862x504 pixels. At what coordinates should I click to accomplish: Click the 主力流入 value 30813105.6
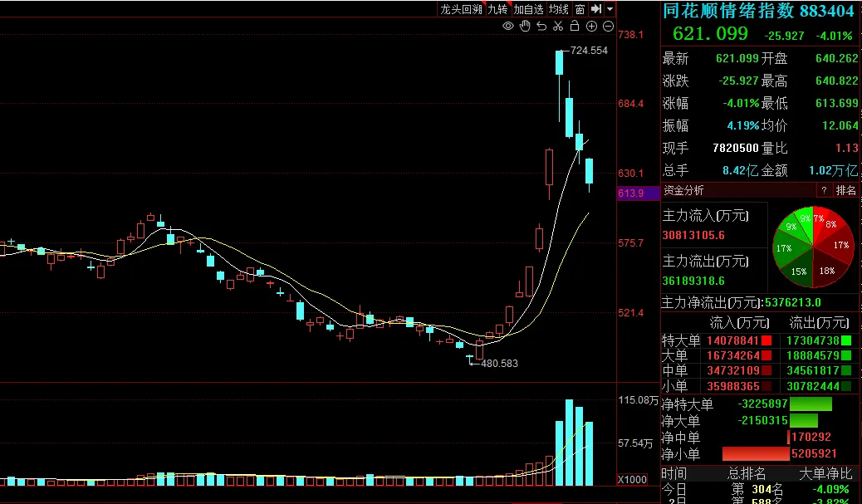click(693, 235)
